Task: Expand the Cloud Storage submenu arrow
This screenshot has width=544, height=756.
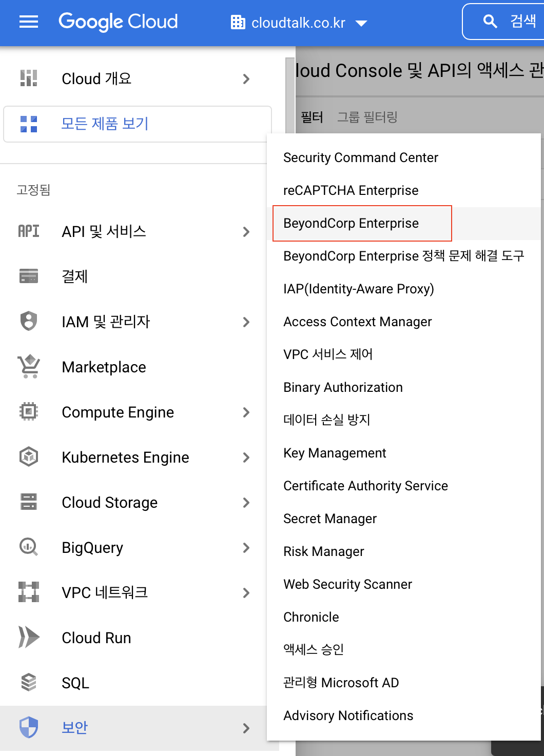Action: coord(246,503)
